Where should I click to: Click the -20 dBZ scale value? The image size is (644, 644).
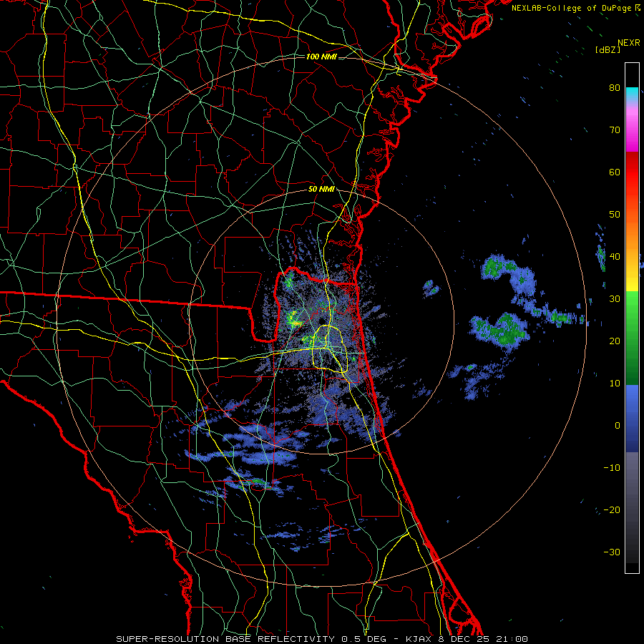(x=612, y=509)
